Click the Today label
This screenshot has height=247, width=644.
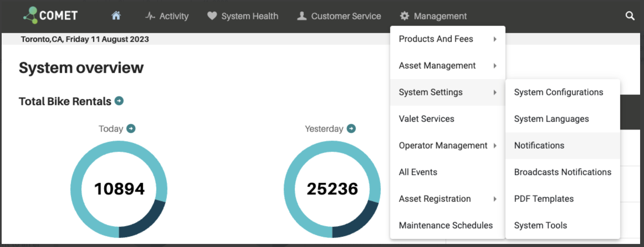[111, 129]
